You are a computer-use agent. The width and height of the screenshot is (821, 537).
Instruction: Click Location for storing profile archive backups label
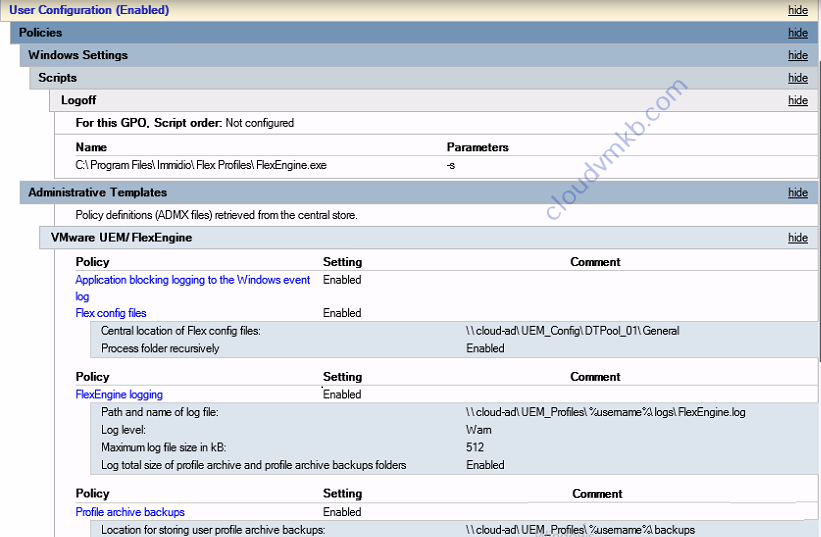213,530
